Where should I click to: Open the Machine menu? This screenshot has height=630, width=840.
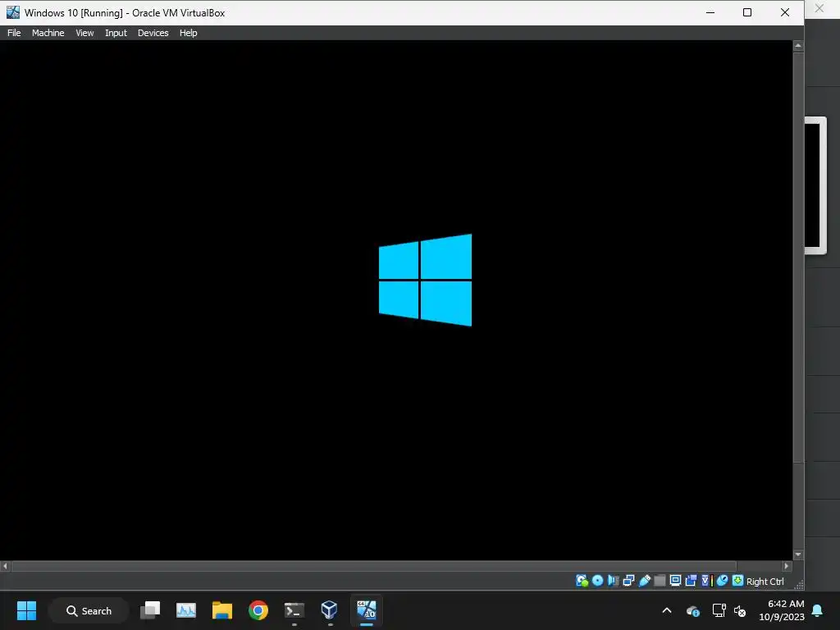pyautogui.click(x=48, y=33)
